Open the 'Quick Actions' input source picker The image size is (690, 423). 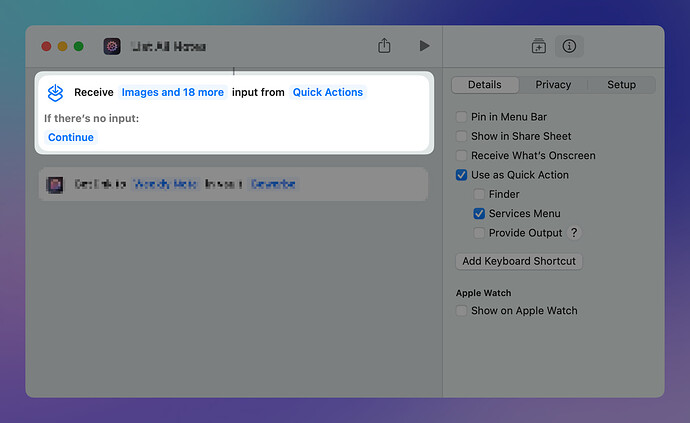[328, 93]
